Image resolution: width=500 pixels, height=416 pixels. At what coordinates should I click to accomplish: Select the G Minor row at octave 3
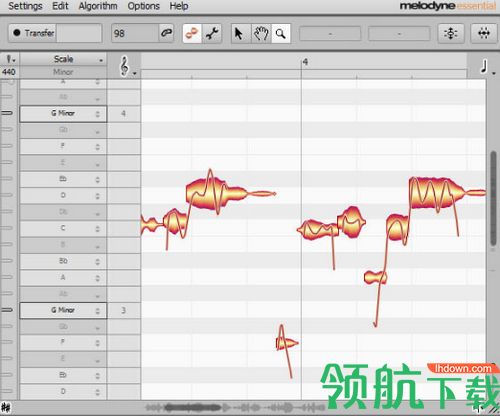point(63,310)
